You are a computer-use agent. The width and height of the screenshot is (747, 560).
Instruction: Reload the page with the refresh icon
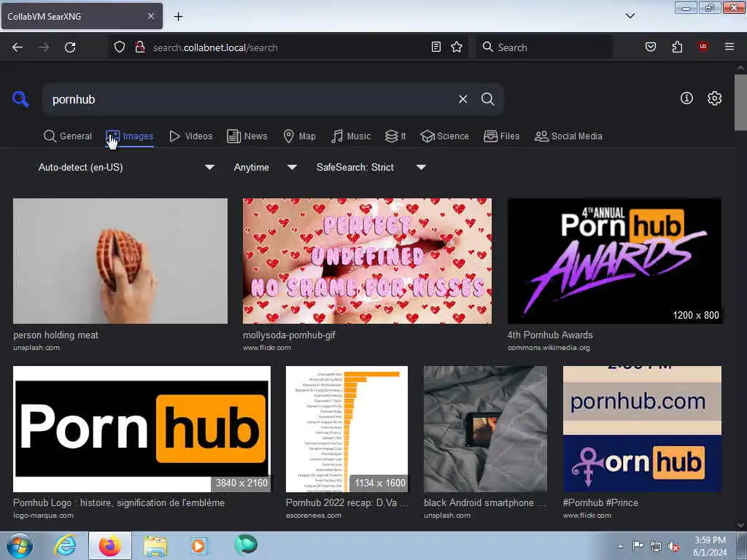pyautogui.click(x=70, y=47)
